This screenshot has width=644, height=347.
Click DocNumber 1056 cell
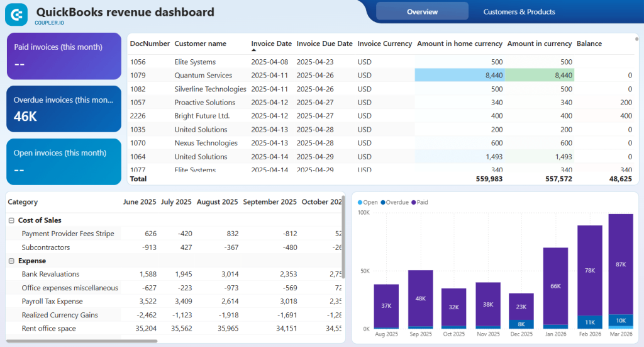coord(138,62)
